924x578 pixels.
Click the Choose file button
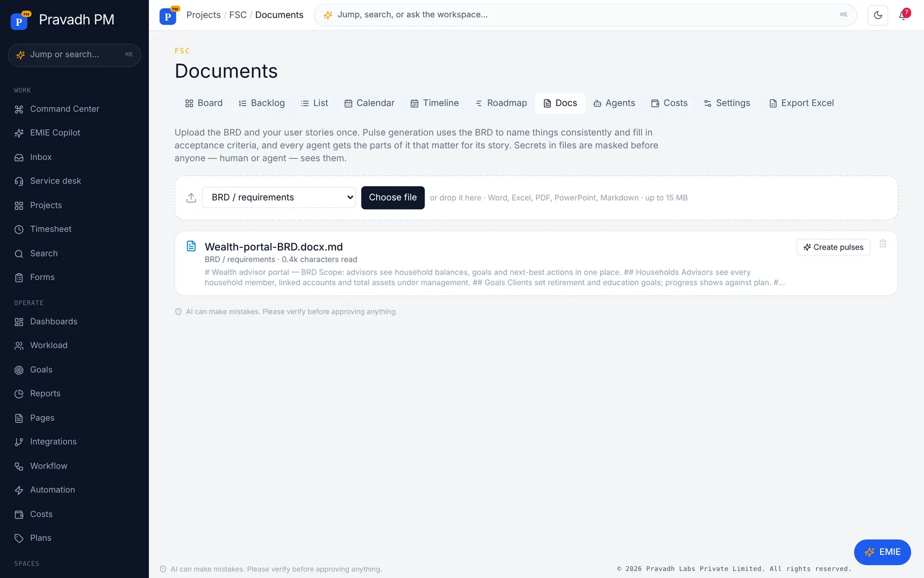point(393,198)
